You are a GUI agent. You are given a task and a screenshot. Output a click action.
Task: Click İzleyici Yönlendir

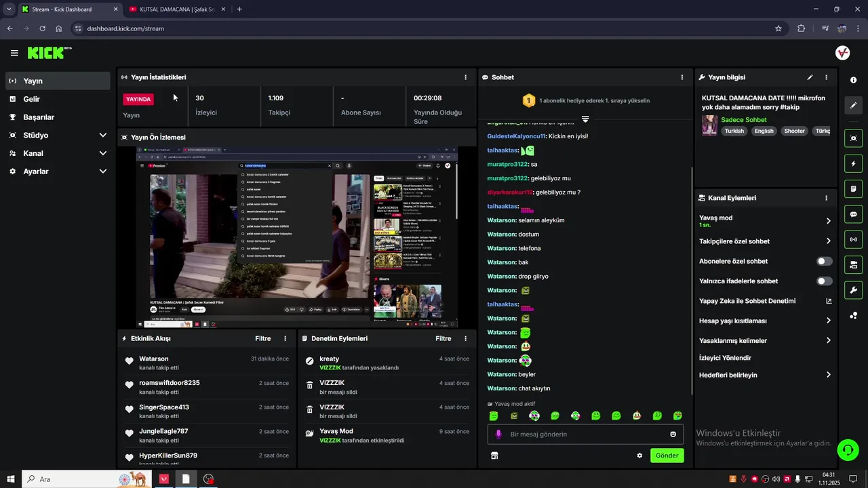tap(725, 358)
